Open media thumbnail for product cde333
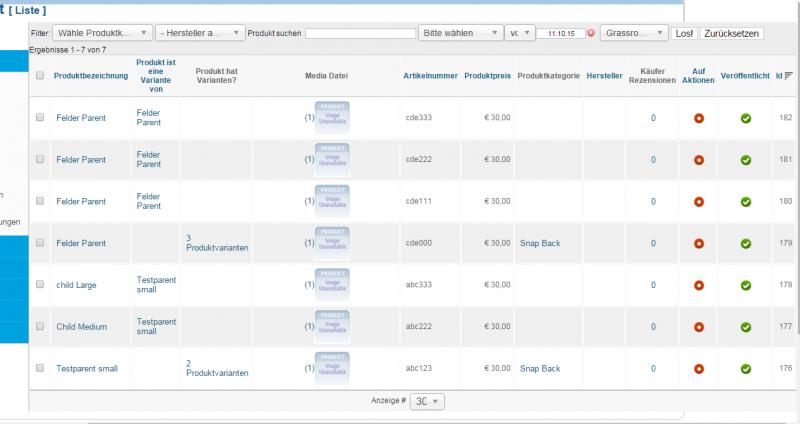 (332, 117)
